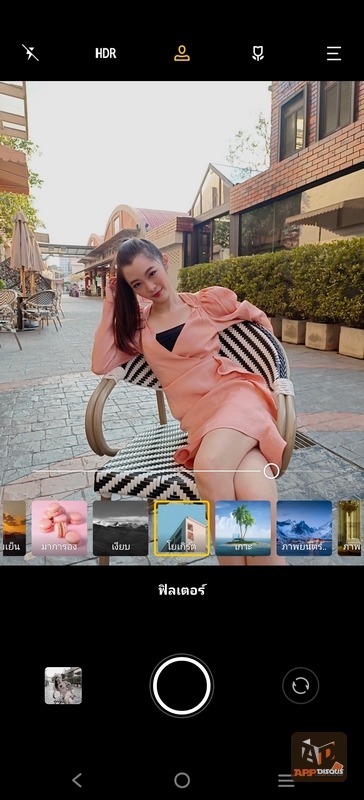Image resolution: width=364 pixels, height=800 pixels.
Task: Tap the white shutter button
Action: pyautogui.click(x=182, y=686)
